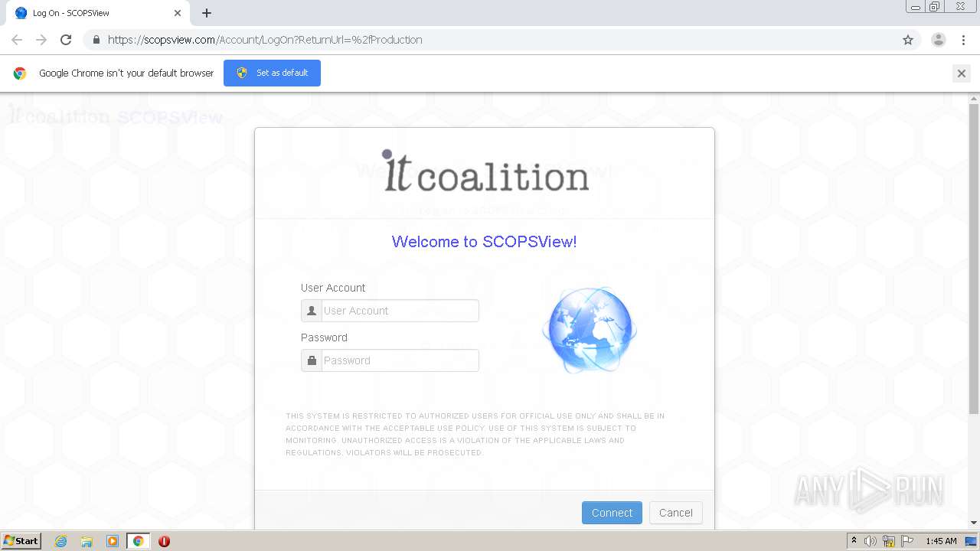
Task: Click the User Account label
Action: click(333, 288)
